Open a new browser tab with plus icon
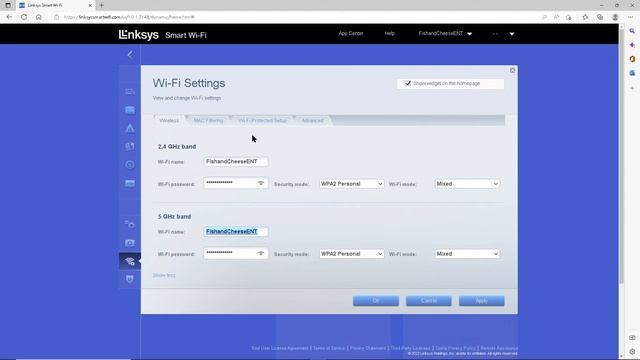 click(x=101, y=5)
